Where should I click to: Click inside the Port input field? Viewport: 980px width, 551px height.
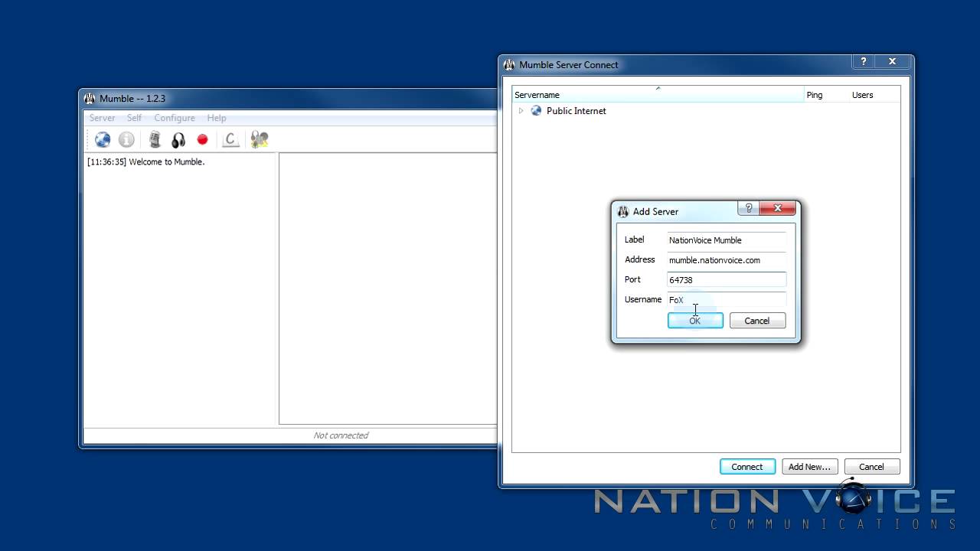[726, 279]
